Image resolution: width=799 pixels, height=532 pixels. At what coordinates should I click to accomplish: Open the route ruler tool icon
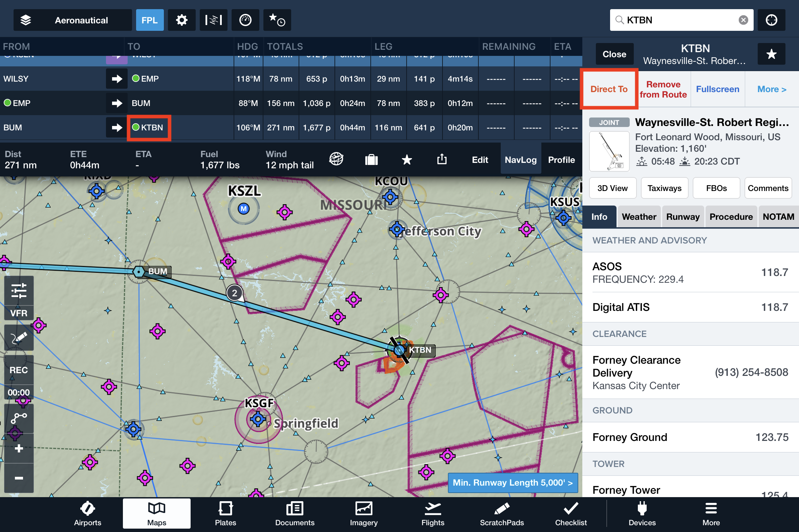(19, 418)
